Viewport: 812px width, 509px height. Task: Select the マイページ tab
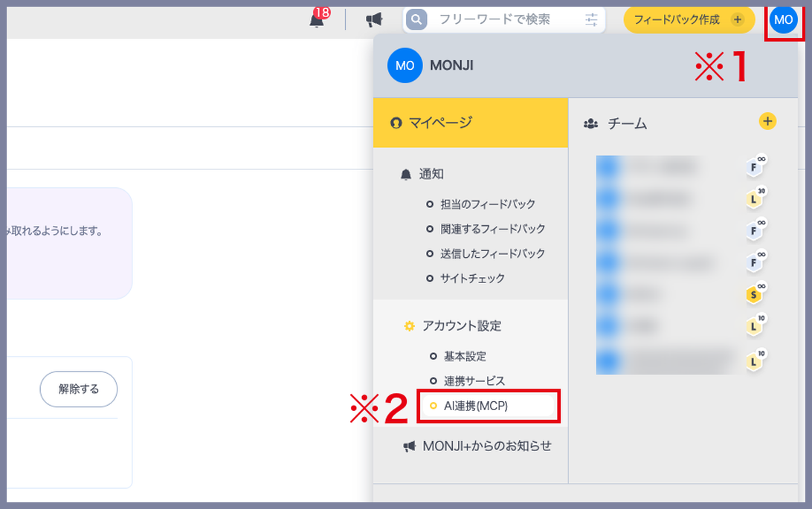pos(470,123)
